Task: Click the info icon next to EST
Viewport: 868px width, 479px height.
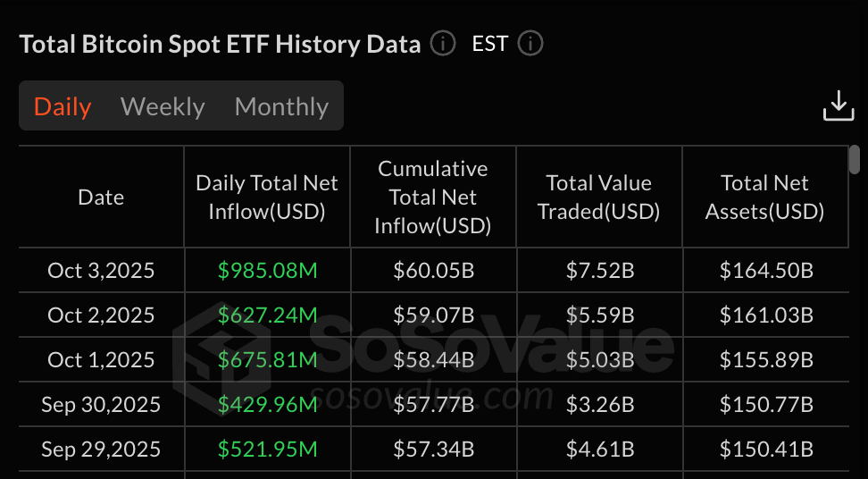Action: [530, 44]
